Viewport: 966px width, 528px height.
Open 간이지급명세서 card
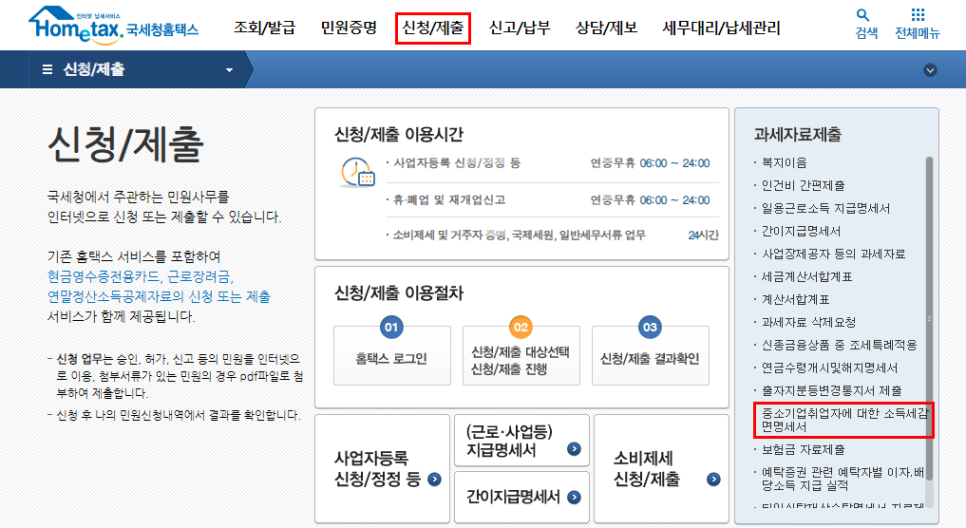(x=522, y=497)
